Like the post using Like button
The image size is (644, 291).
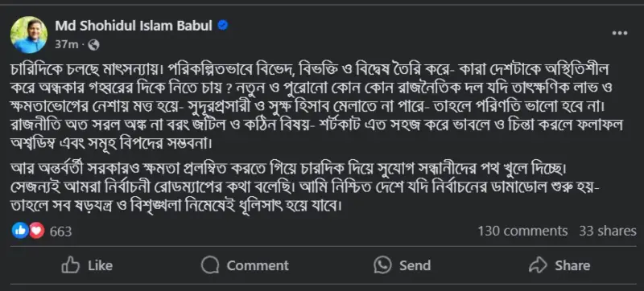pos(87,265)
